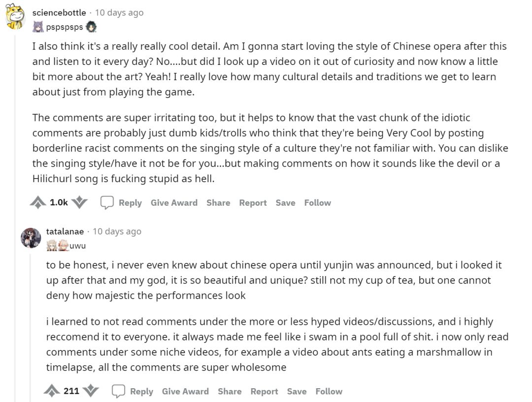The height and width of the screenshot is (402, 532).
Task: Save tatalanae's reply
Action: [x=297, y=392]
